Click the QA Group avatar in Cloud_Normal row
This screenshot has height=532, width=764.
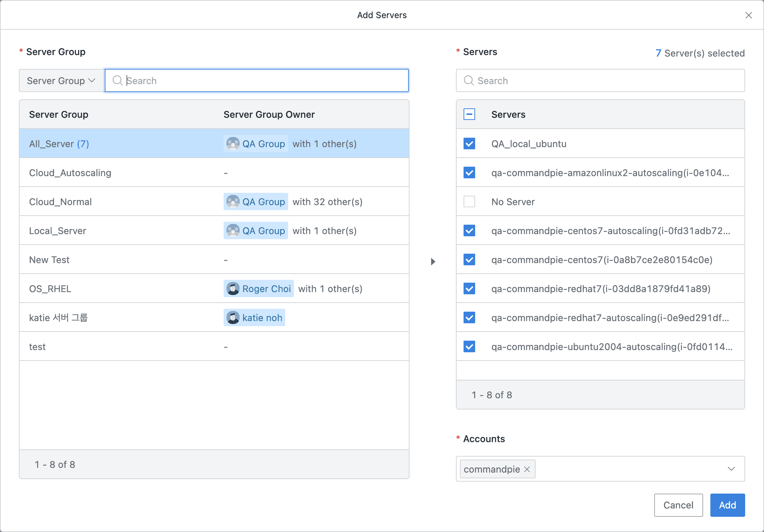click(x=233, y=201)
